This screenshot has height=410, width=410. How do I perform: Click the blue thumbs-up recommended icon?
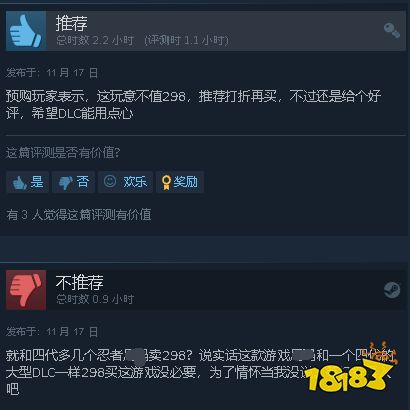tap(26, 30)
